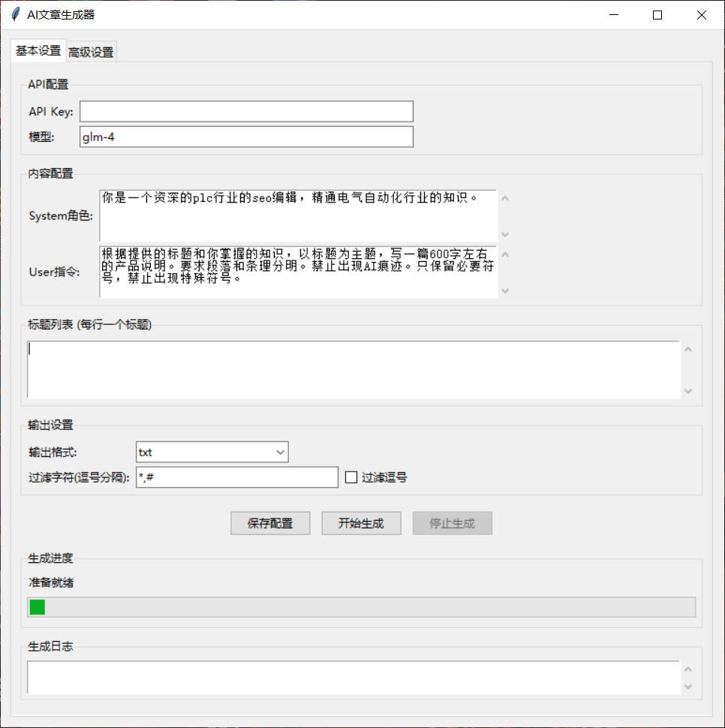Switch to the 高级设置 tab
The height and width of the screenshot is (728, 725).
coord(91,53)
